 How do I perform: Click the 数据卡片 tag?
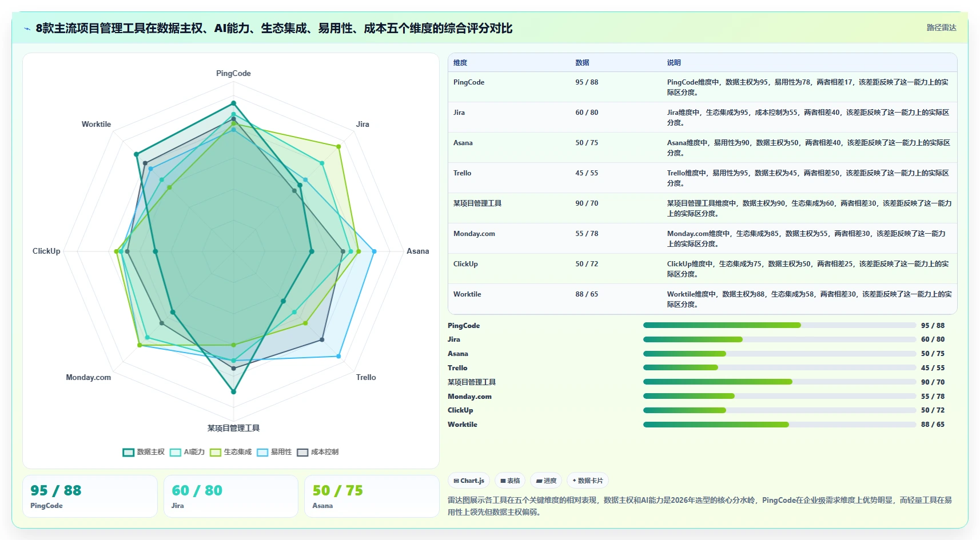click(x=588, y=481)
